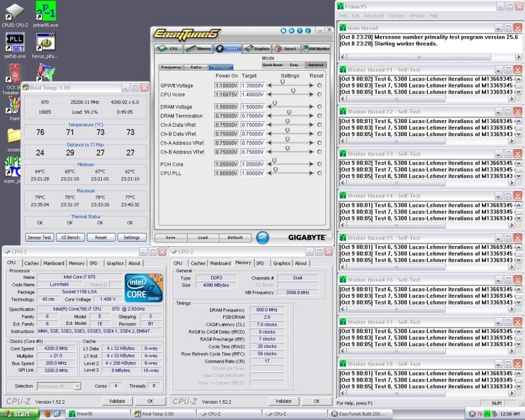Switch to the EasyTune6 Graphics tab
Screen dimensions: 525x420
point(257,49)
